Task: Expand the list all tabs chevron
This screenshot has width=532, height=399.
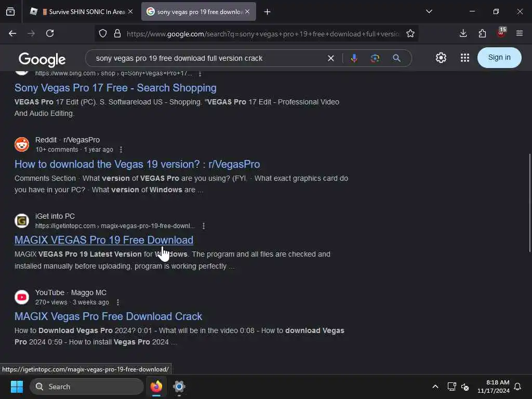Action: click(429, 12)
